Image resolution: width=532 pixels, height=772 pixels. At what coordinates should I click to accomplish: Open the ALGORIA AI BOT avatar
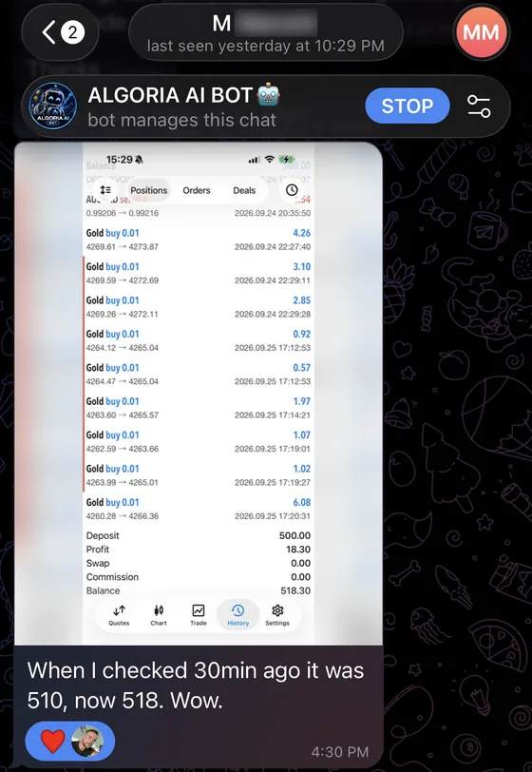point(53,106)
